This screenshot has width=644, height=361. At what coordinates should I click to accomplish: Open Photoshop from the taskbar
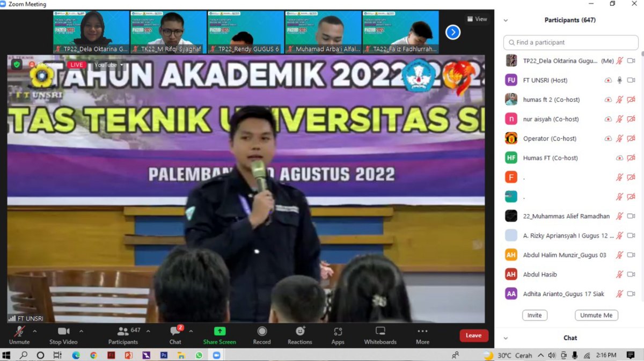pyautogui.click(x=164, y=355)
